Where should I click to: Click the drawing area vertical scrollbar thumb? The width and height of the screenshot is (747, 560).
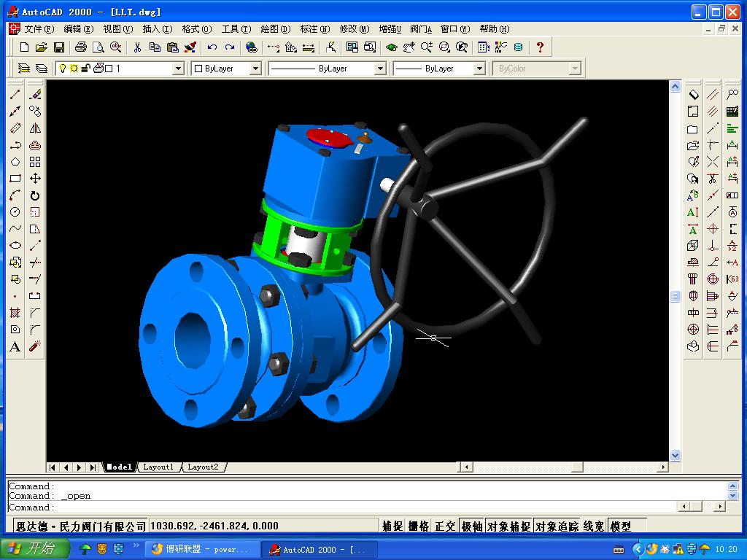pyautogui.click(x=675, y=296)
